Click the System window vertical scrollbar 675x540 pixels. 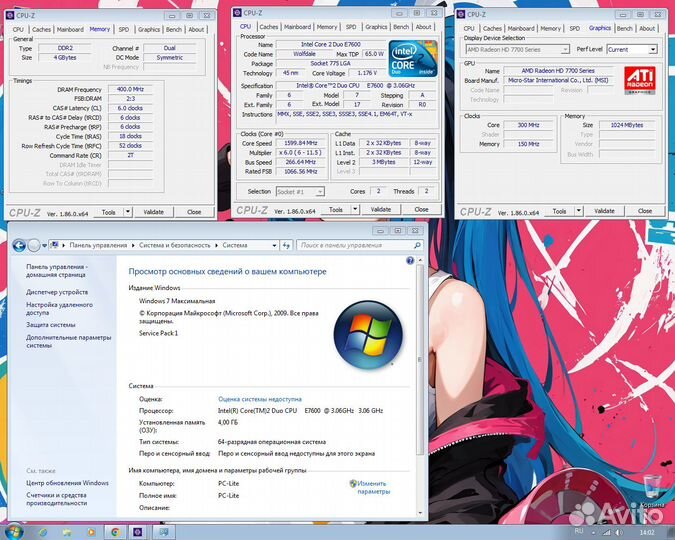[x=420, y=360]
